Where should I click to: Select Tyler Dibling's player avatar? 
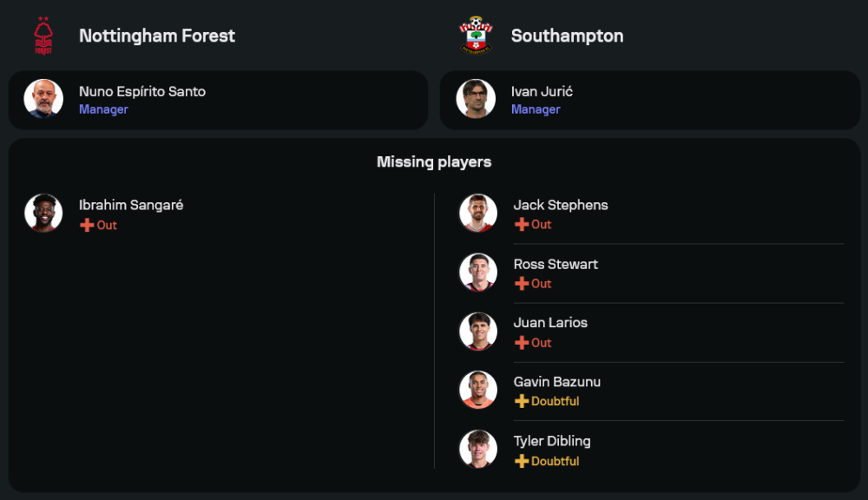[478, 449]
